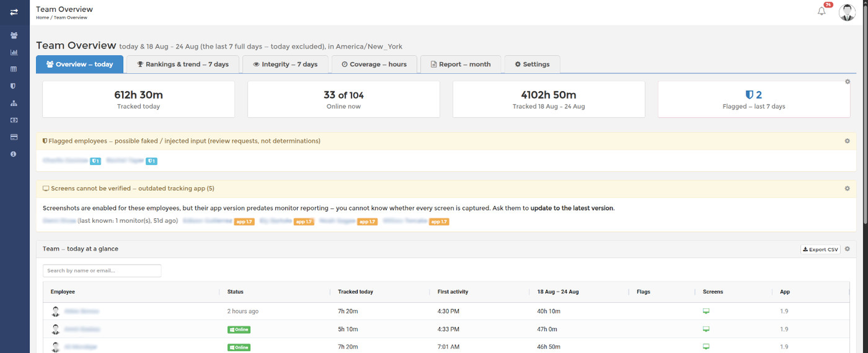This screenshot has height=353, width=868.
Task: Open the Coverage – hours tab
Action: pyautogui.click(x=374, y=64)
